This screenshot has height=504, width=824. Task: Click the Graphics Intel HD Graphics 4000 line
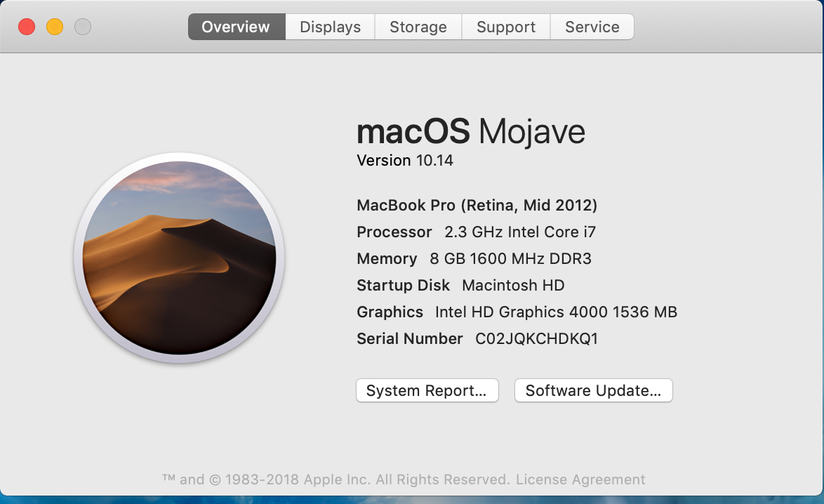pyautogui.click(x=517, y=312)
